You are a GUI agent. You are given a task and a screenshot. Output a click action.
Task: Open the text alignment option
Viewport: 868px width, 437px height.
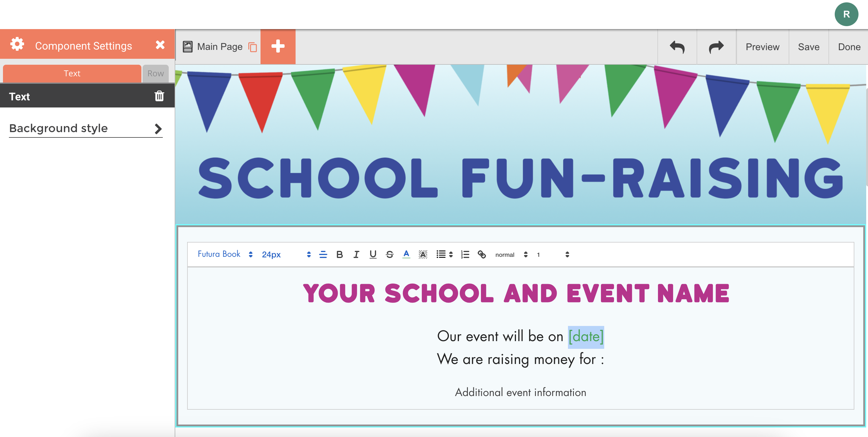[323, 254]
